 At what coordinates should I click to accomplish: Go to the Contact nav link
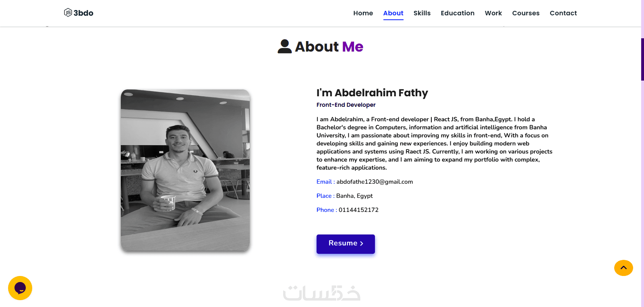pos(563,13)
